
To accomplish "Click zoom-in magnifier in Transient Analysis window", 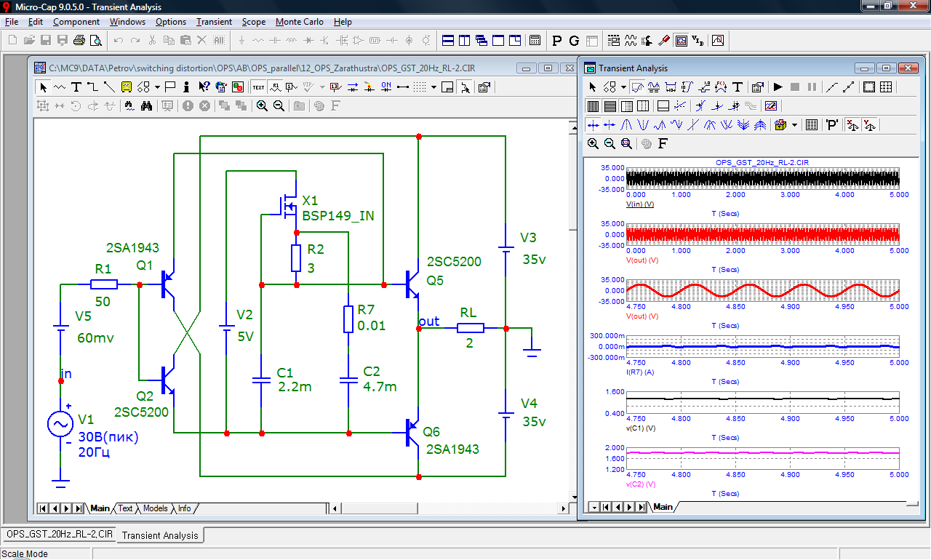I will click(593, 144).
